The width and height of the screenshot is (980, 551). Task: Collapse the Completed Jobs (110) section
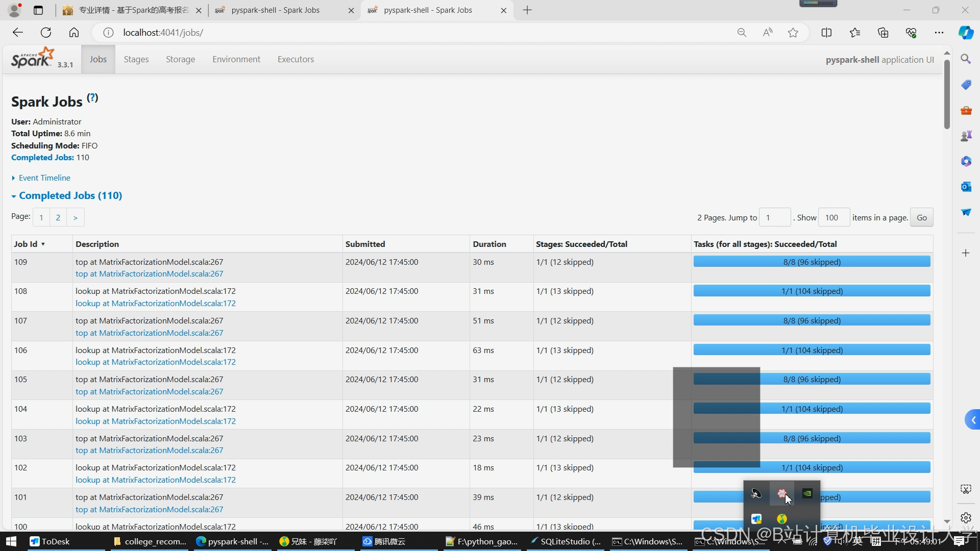coord(70,195)
